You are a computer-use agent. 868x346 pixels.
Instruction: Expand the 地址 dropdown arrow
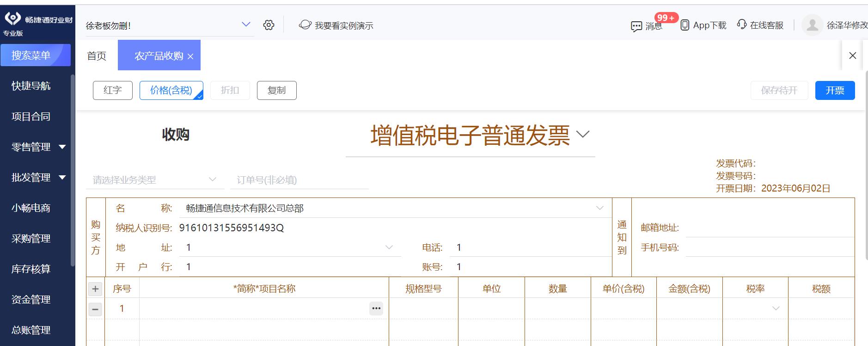389,247
